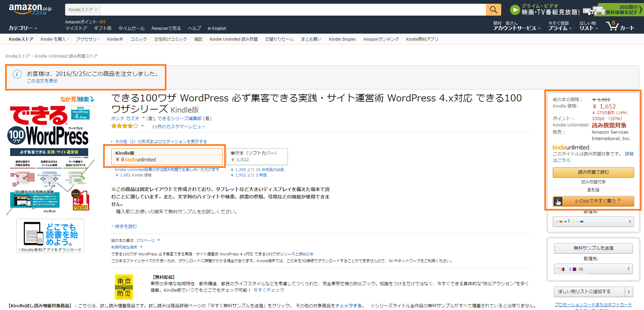Click 今すぐチェック link

click(269, 290)
